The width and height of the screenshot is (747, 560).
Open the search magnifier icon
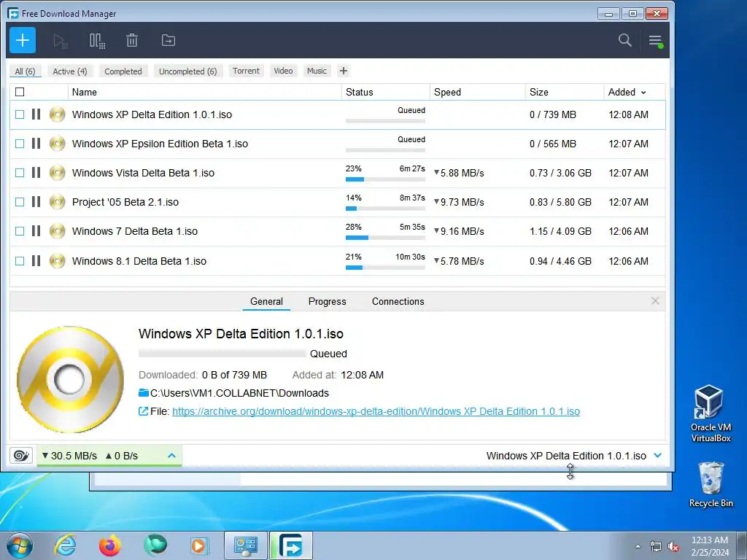(625, 41)
